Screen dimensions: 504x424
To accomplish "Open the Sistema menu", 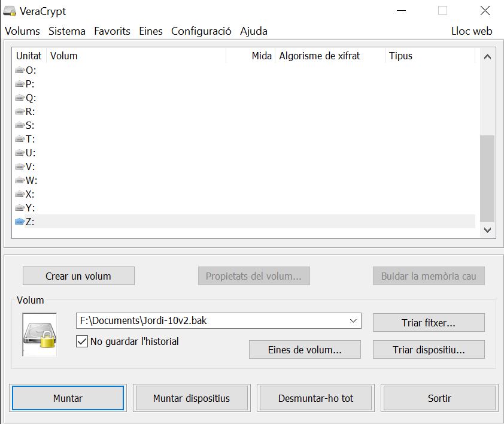I will 67,31.
